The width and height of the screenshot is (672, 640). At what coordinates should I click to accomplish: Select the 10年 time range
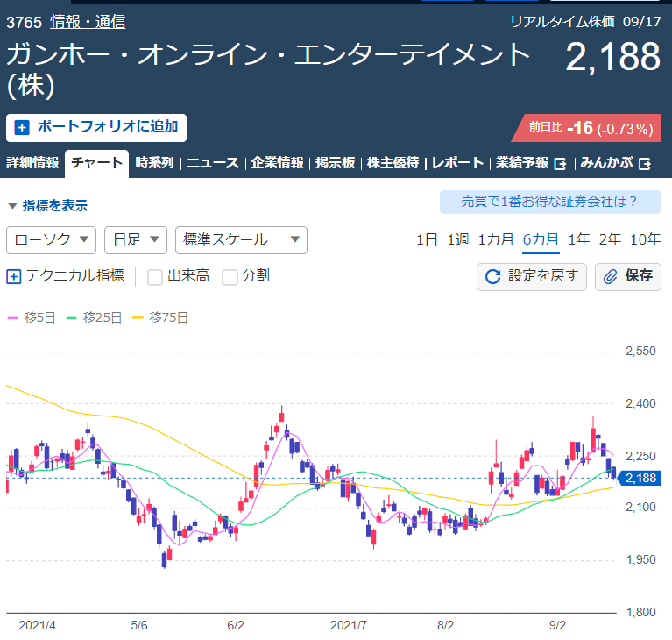pyautogui.click(x=645, y=240)
